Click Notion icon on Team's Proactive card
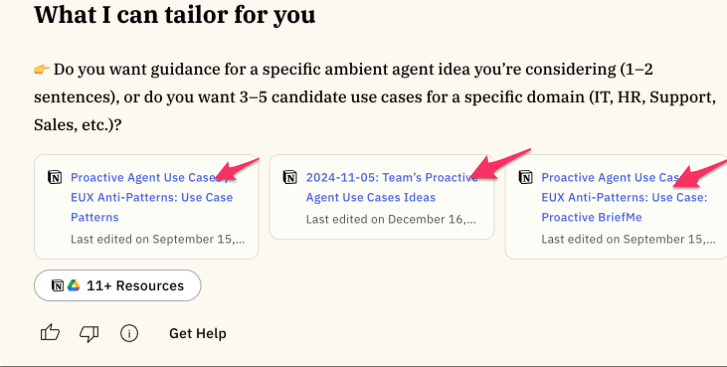 point(290,177)
